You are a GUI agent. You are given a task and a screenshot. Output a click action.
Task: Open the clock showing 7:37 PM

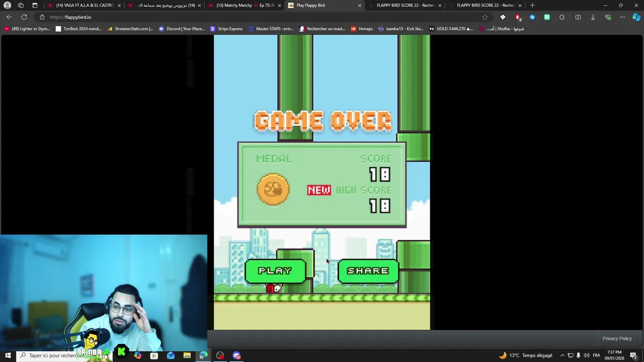[x=614, y=355]
